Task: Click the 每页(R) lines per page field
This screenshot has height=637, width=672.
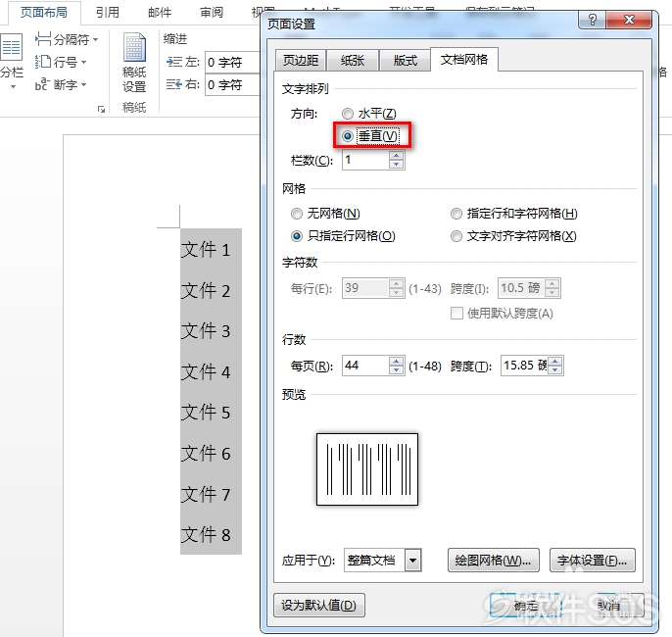Action: 365,366
